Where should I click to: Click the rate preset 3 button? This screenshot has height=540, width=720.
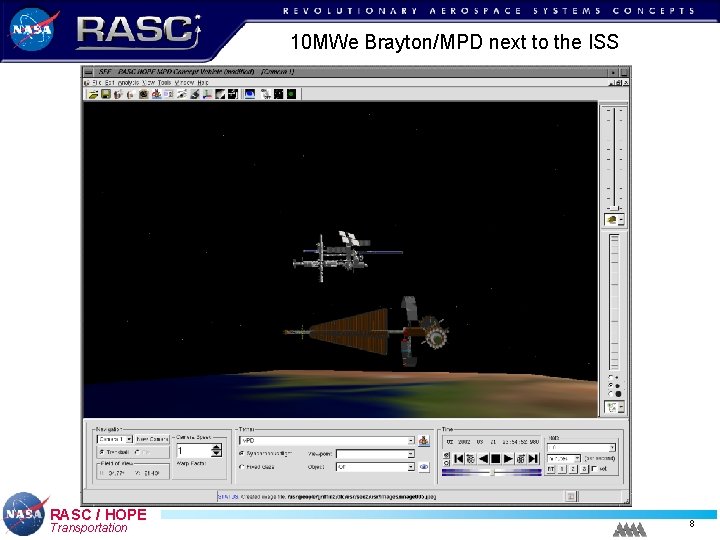584,469
